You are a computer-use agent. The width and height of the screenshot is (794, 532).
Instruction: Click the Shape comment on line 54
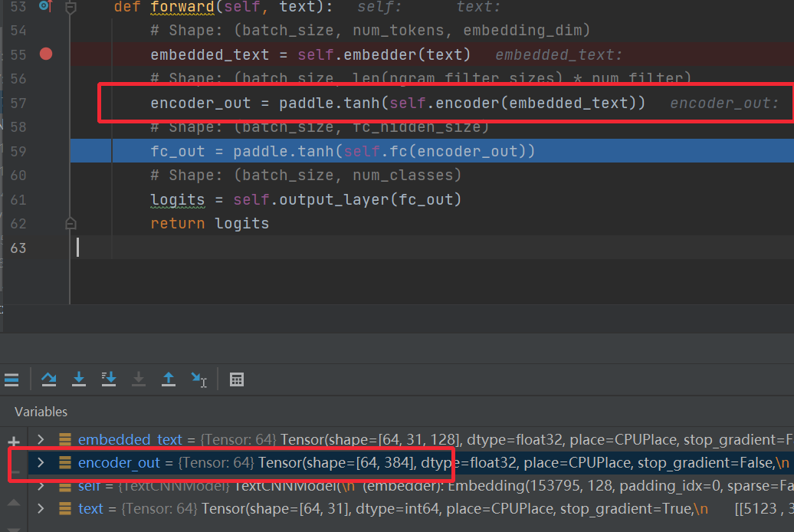pyautogui.click(x=370, y=31)
